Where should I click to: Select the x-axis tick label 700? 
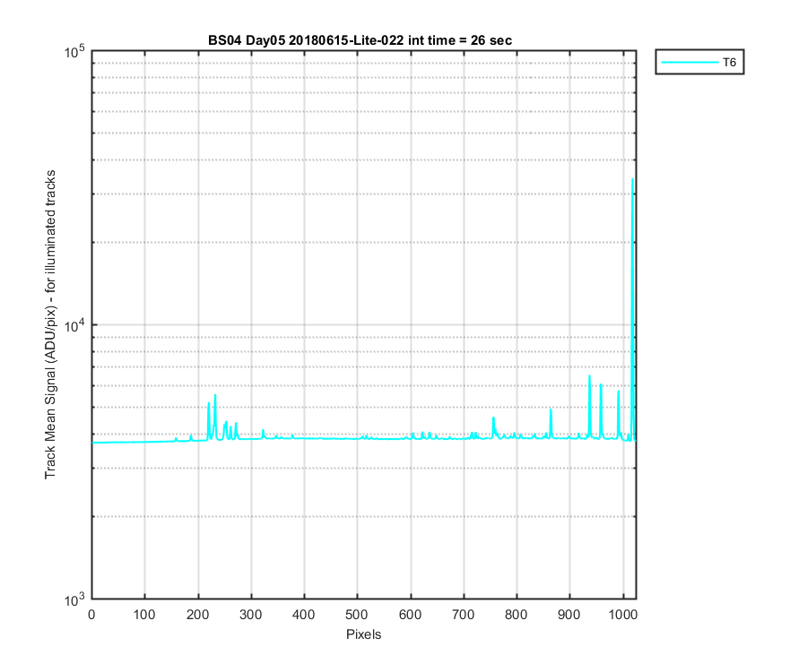(x=464, y=615)
